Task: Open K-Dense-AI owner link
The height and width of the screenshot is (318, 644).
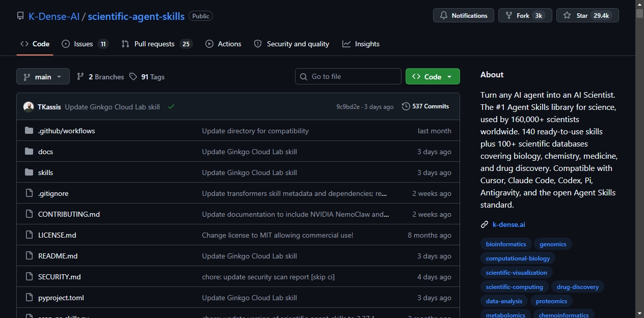Action: (x=54, y=16)
